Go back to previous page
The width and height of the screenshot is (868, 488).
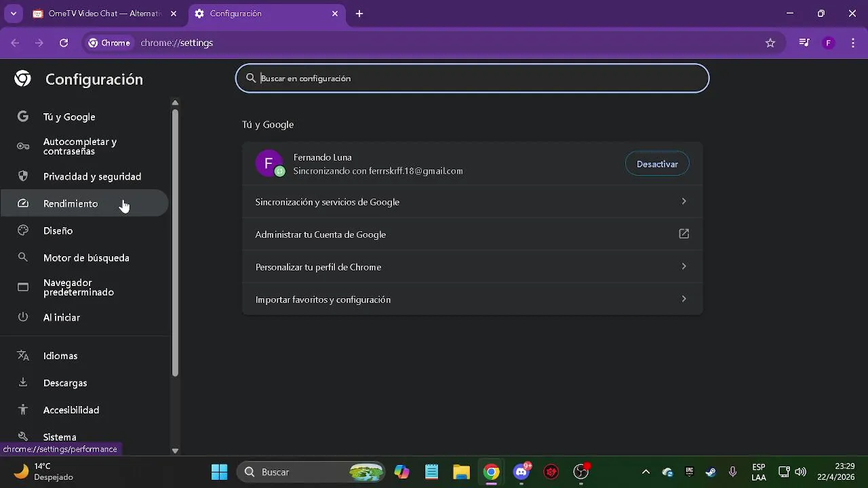[x=16, y=43]
